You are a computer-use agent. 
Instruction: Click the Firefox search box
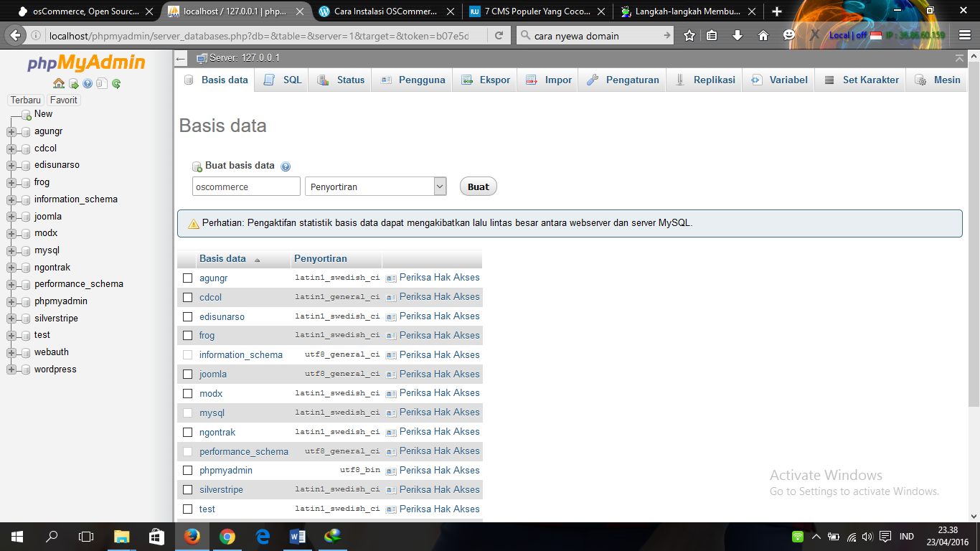595,35
